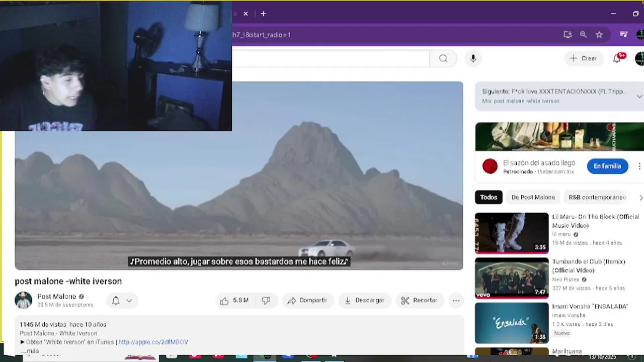Dislike the video with thumbs-down
The width and height of the screenshot is (644, 362).
click(266, 301)
